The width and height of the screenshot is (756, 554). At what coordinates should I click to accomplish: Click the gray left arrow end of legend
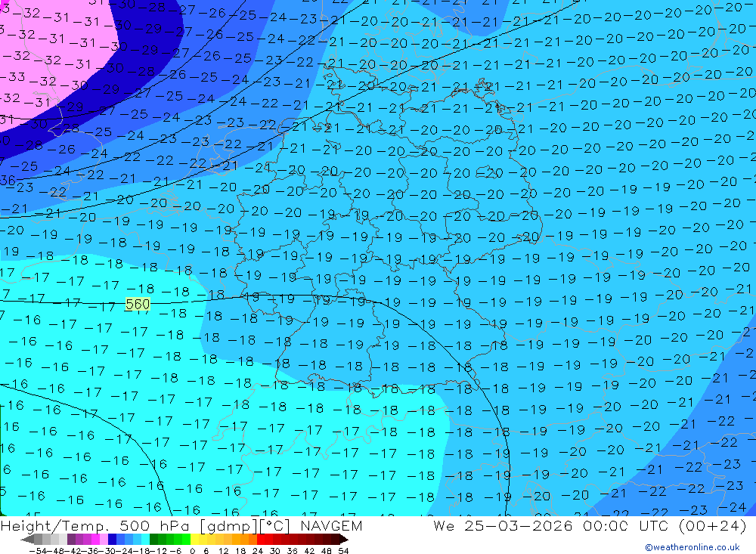[27, 539]
